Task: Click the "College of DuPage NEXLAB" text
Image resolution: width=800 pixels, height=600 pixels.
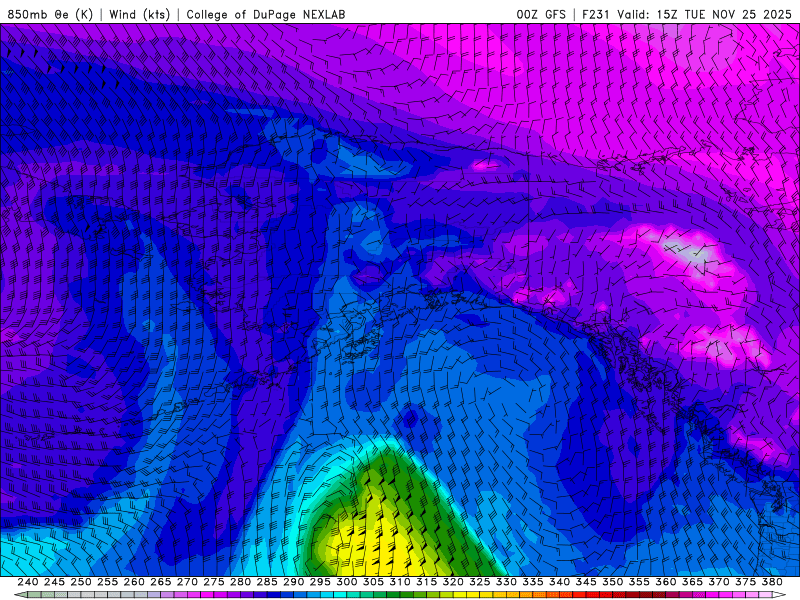Action: point(266,14)
